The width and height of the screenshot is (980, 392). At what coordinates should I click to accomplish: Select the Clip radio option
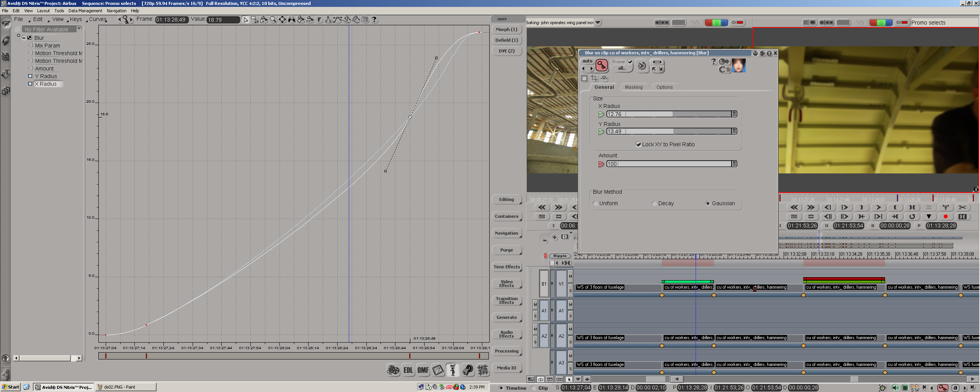(x=534, y=388)
